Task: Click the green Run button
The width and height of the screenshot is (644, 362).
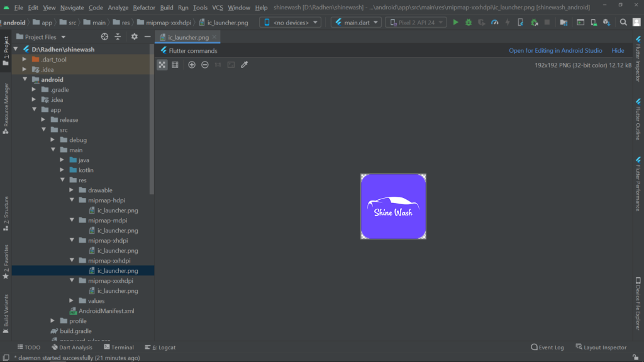Action: pyautogui.click(x=455, y=23)
